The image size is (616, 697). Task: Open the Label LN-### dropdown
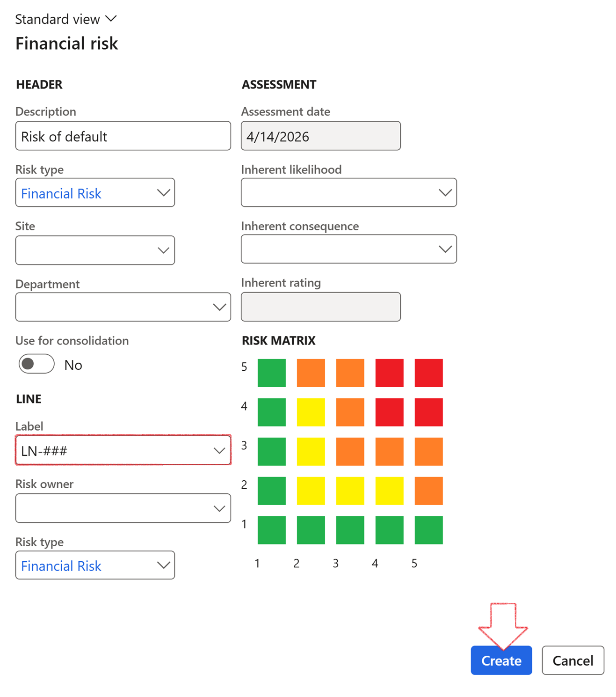tap(219, 450)
